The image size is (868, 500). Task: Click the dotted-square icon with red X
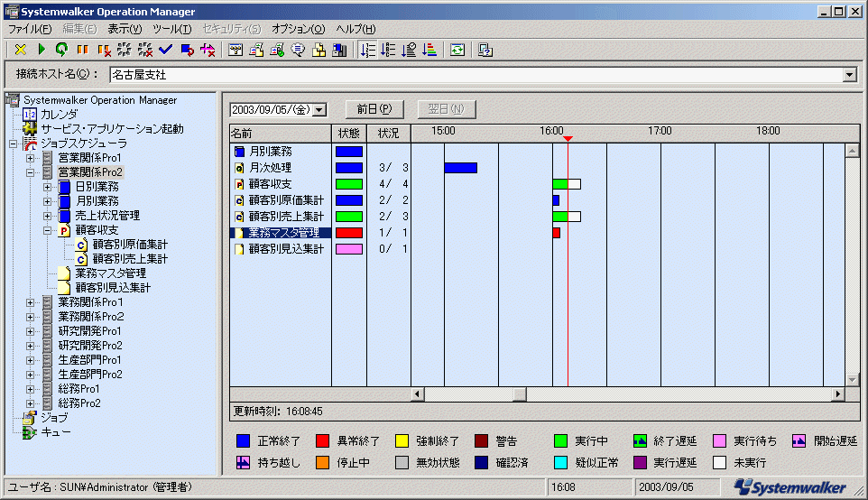(x=145, y=50)
